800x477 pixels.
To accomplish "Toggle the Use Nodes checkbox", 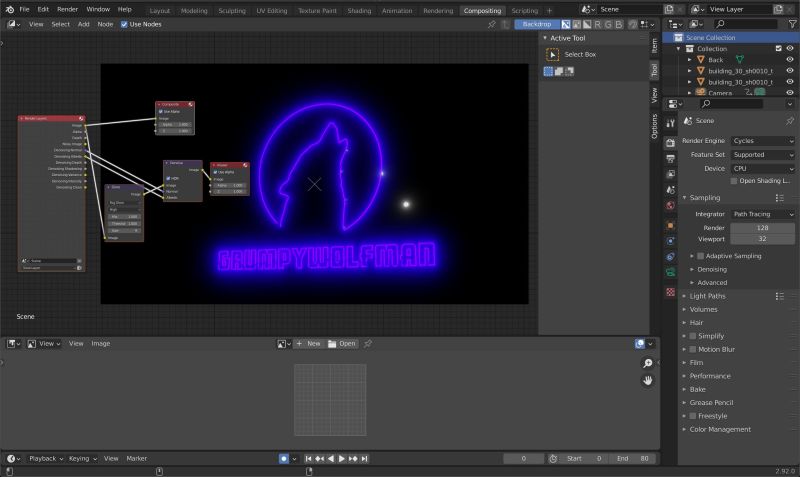I will click(124, 24).
